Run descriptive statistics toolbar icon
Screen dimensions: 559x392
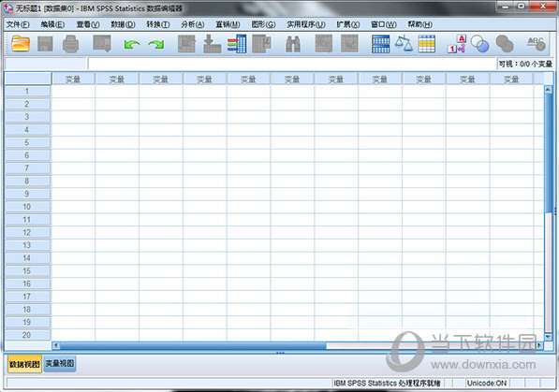tap(261, 43)
